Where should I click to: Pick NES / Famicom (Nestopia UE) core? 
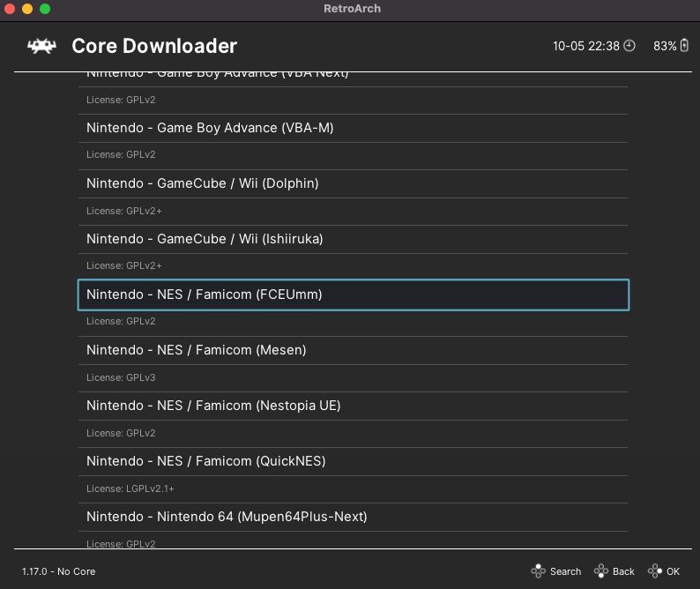[354, 406]
